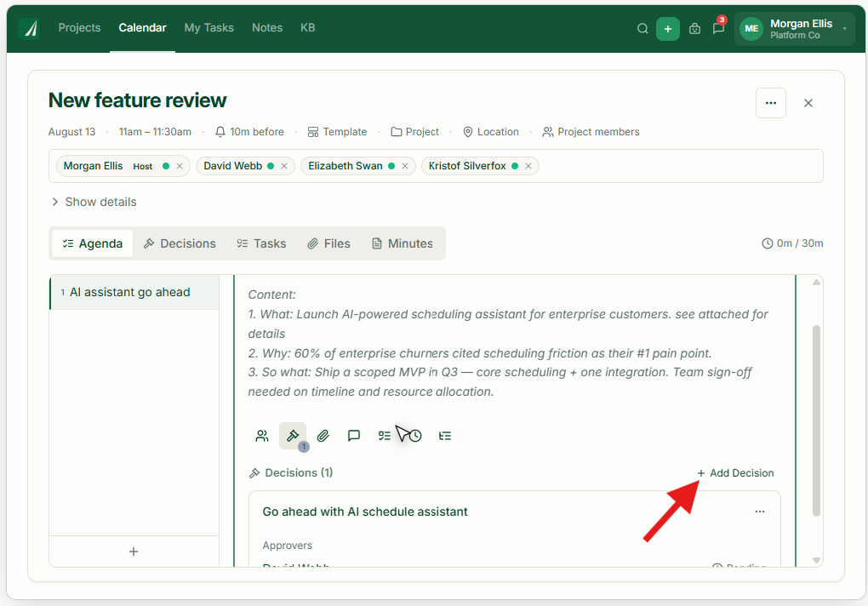This screenshot has width=868, height=606.
Task: Remove Morgan Ellis host chip
Action: coord(180,166)
